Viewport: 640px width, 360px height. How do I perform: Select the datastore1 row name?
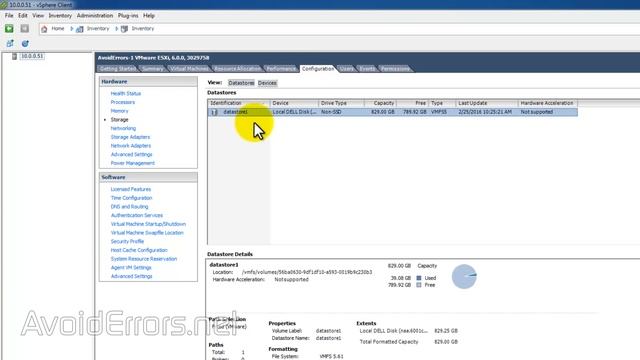[x=235, y=112]
